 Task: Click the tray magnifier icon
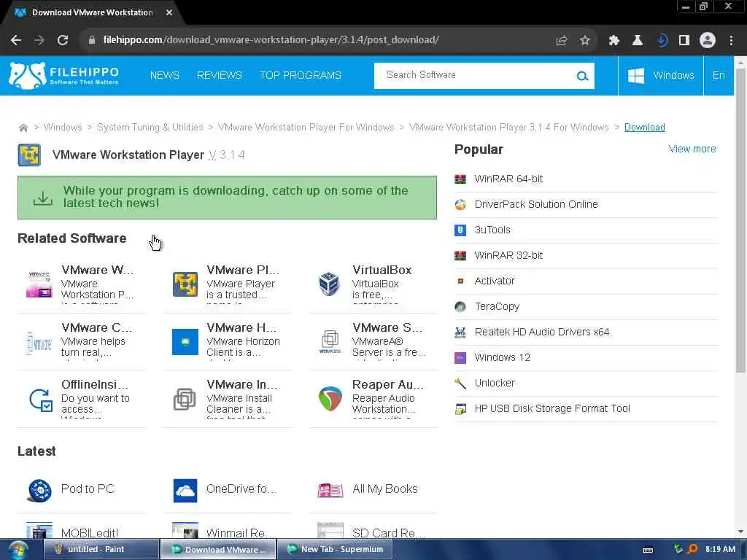692,550
